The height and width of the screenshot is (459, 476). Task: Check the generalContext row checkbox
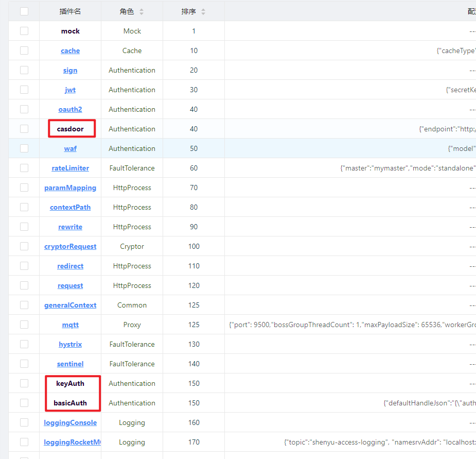[24, 305]
